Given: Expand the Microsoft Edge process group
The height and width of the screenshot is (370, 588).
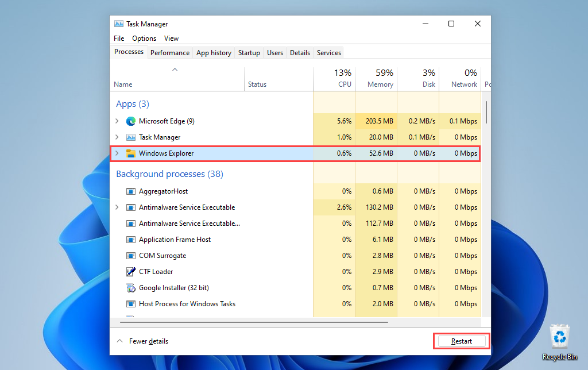Looking at the screenshot, I should [x=117, y=121].
